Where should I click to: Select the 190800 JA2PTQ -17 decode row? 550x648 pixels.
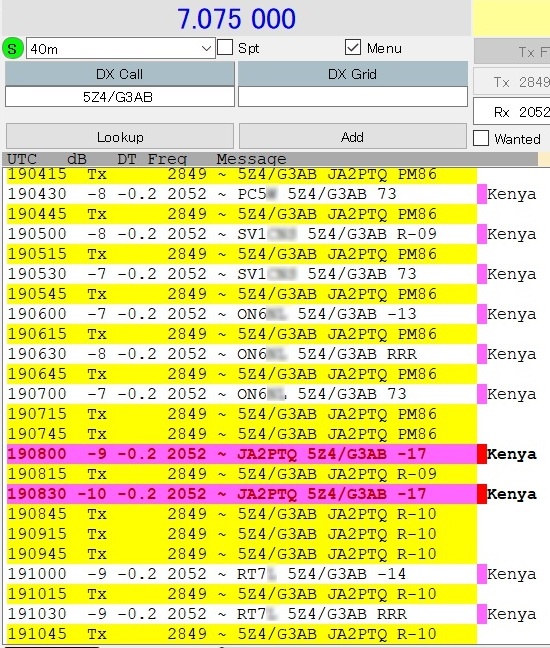pos(242,454)
